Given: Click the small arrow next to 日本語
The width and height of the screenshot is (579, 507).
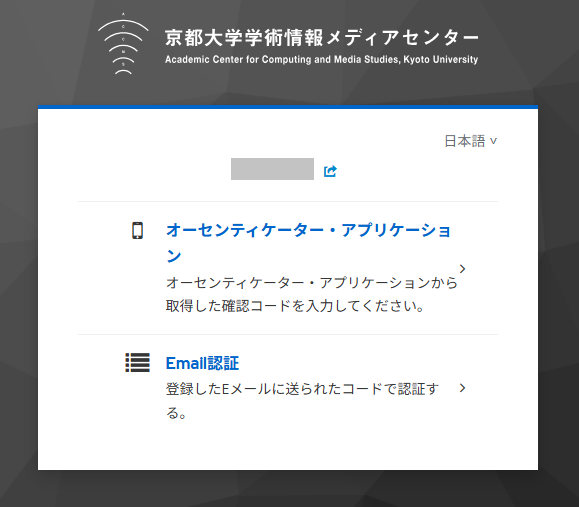Looking at the screenshot, I should [493, 141].
